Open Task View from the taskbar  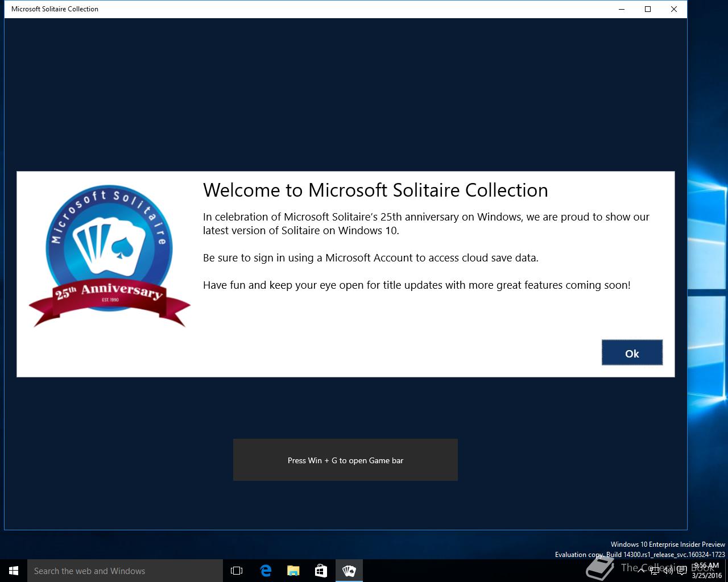click(x=237, y=571)
